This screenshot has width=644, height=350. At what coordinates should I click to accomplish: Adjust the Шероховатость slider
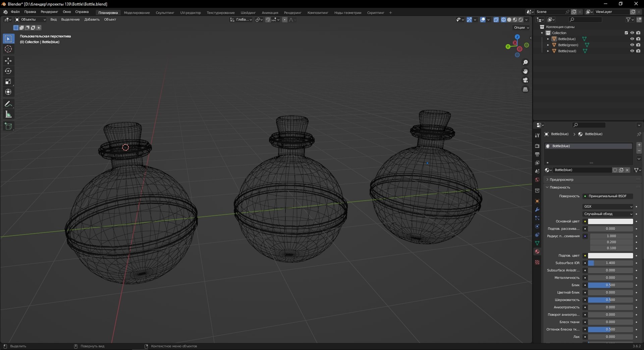(x=610, y=300)
